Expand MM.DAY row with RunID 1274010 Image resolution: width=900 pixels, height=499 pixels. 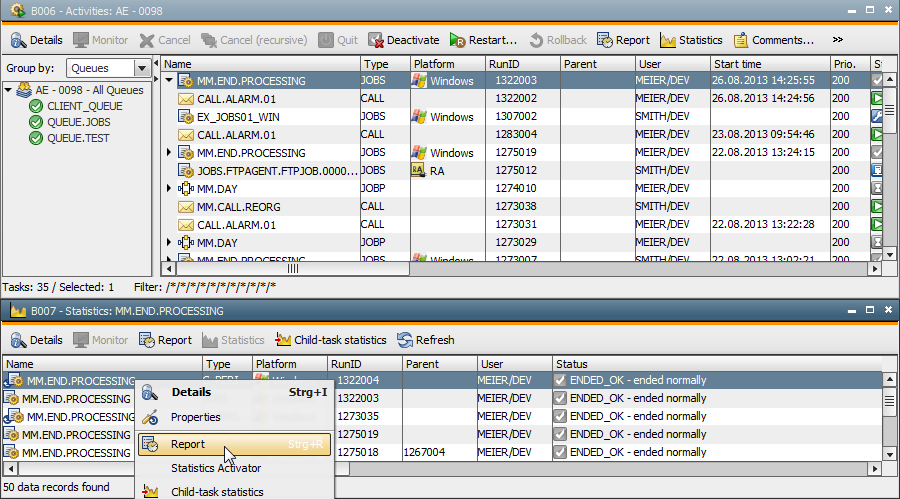(169, 188)
